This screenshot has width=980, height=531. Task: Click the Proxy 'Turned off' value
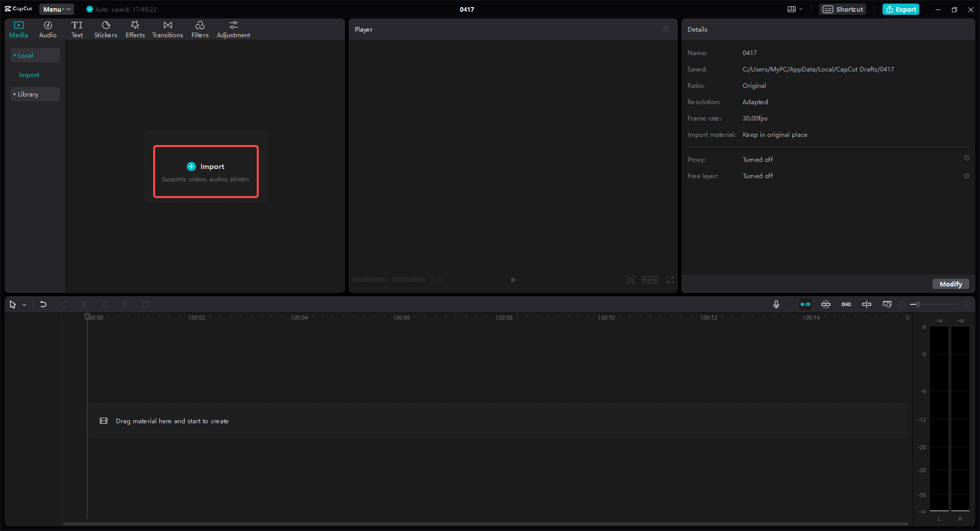coord(758,160)
